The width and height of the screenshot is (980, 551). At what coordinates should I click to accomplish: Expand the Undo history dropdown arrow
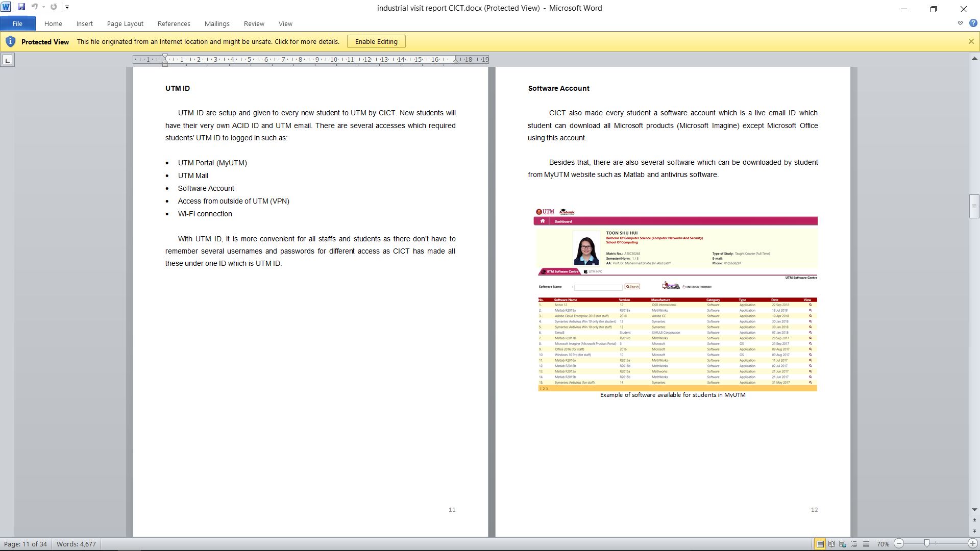click(x=43, y=7)
